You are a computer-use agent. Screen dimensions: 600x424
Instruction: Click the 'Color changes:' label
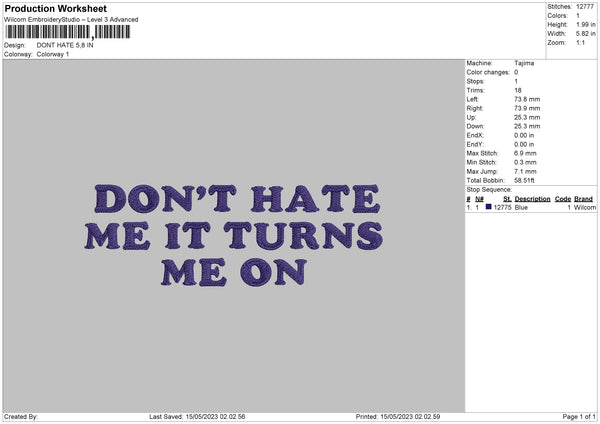pos(488,72)
